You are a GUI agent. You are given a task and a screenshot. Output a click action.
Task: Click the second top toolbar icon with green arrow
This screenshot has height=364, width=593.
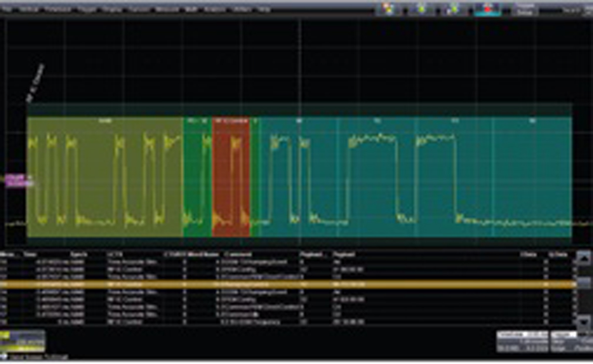[422, 9]
